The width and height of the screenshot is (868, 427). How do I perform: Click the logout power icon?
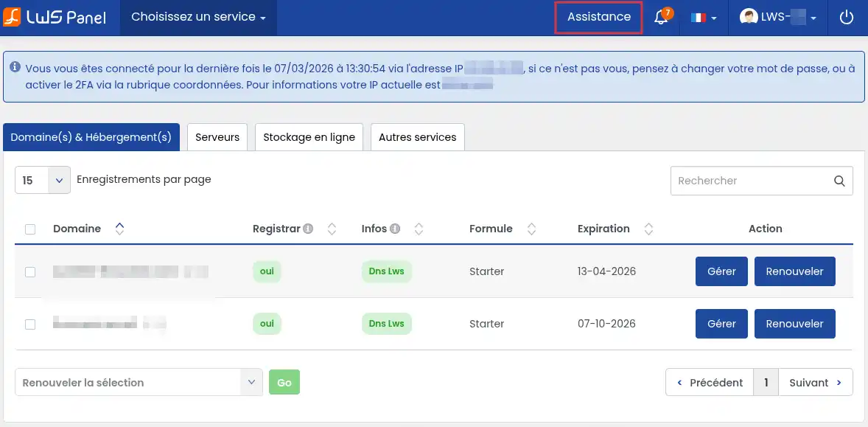pyautogui.click(x=846, y=18)
